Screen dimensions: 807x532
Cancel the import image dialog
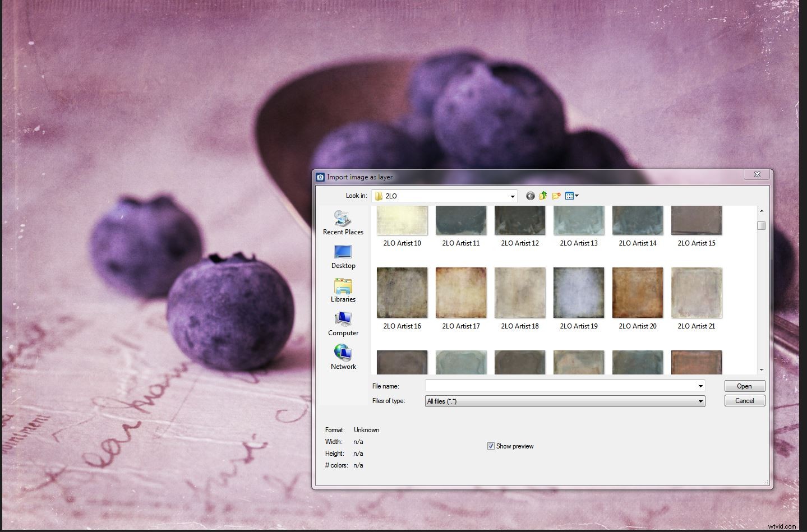pyautogui.click(x=744, y=400)
